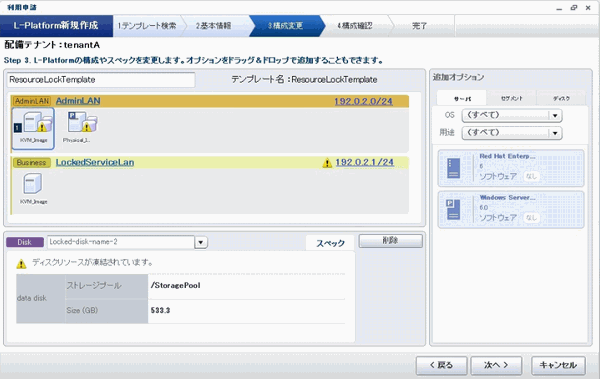
Task: Open the AdminLAN segment link
Action: point(78,101)
